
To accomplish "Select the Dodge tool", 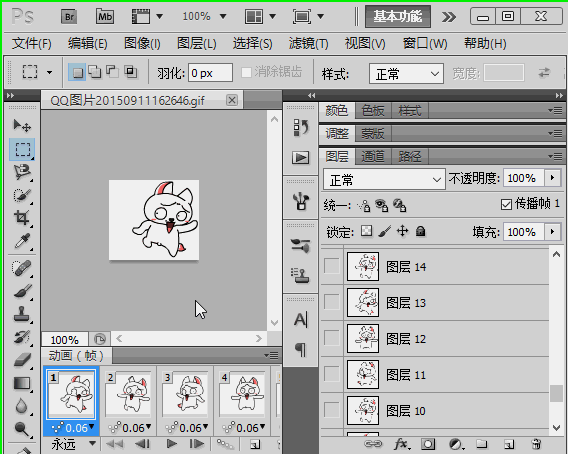I will 22,429.
